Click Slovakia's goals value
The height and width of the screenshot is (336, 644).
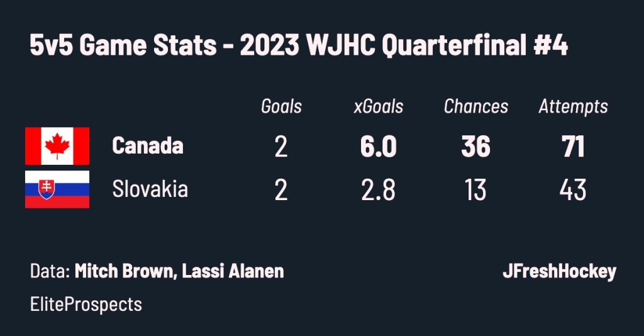[x=281, y=190]
